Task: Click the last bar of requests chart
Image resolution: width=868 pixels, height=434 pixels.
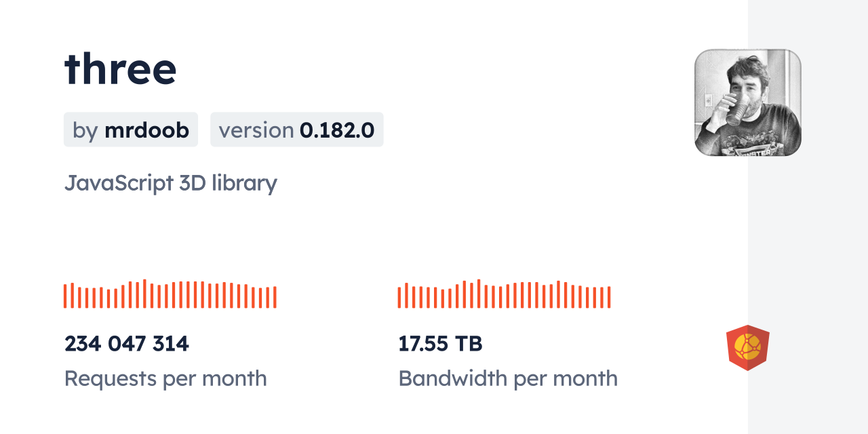Action: coord(275,297)
